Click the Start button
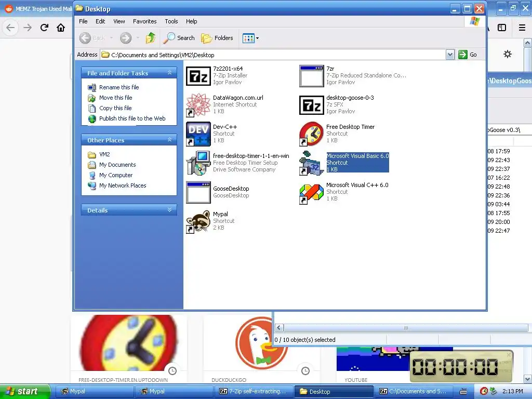Viewport: 532px width, 399px height. tap(25, 391)
